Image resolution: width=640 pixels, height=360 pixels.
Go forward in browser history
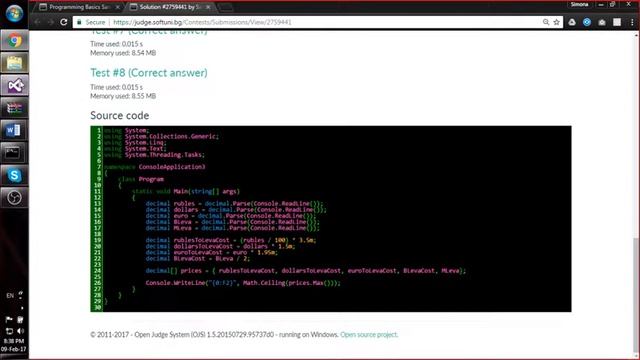point(50,22)
